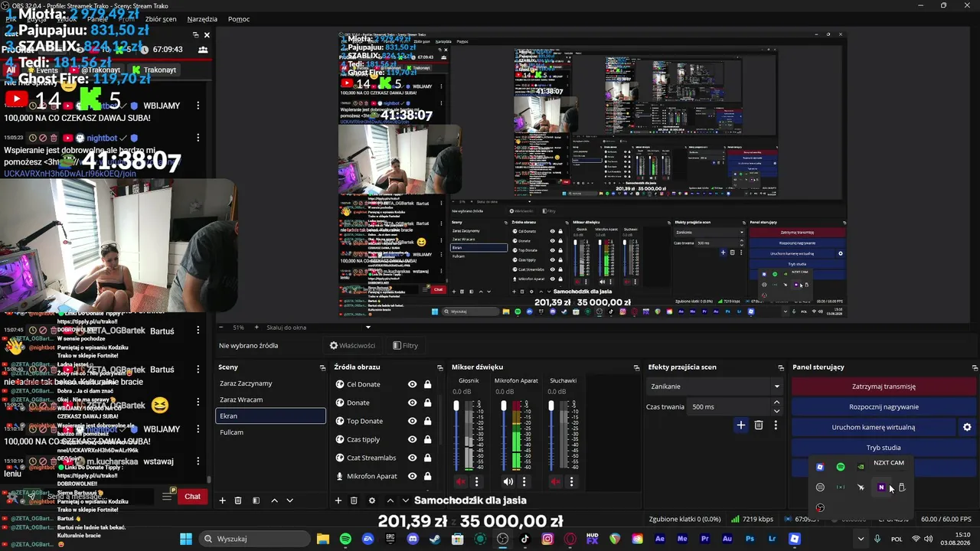The width and height of the screenshot is (980, 551).
Task: Select the Zaraz Zaczynamy scene
Action: 270,383
